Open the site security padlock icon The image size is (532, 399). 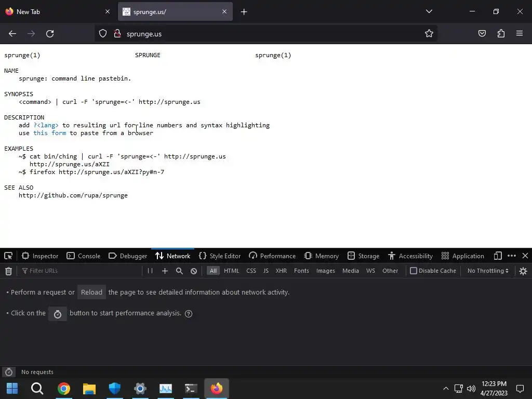coord(117,34)
